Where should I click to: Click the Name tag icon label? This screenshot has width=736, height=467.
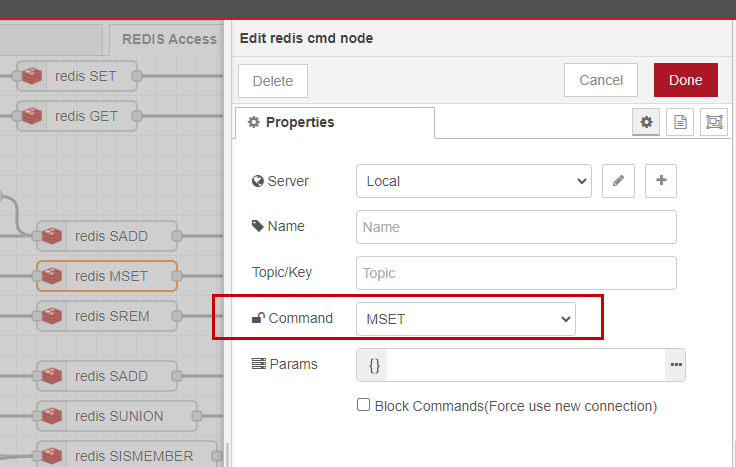[x=278, y=226]
